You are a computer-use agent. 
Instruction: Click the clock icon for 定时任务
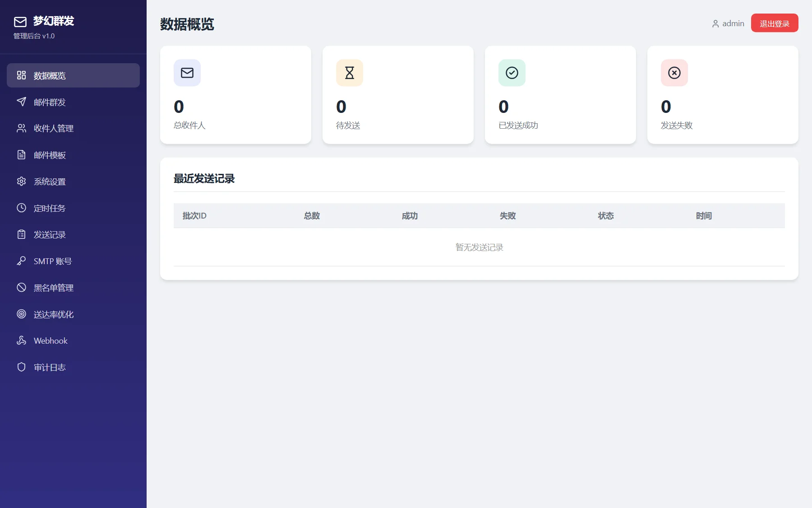(x=21, y=208)
